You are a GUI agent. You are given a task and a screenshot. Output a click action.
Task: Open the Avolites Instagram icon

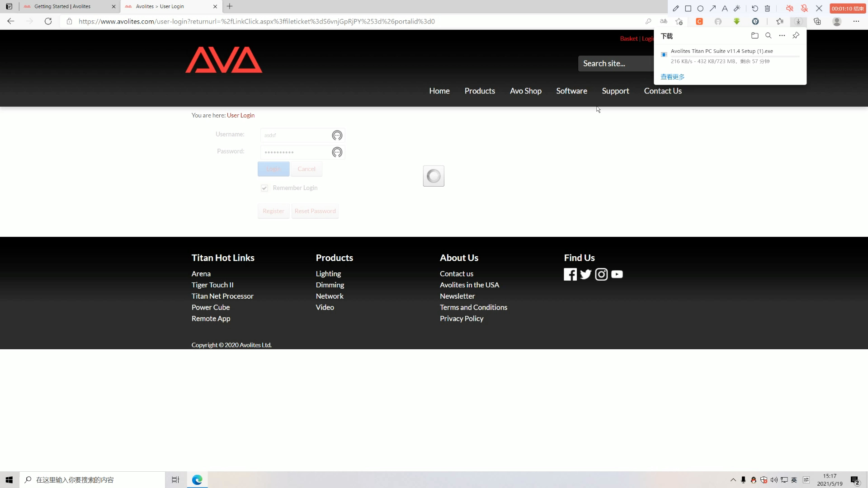601,274
